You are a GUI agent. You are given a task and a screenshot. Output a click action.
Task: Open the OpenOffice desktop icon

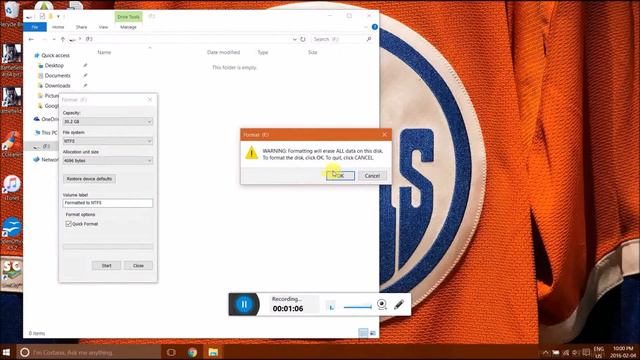pyautogui.click(x=11, y=233)
